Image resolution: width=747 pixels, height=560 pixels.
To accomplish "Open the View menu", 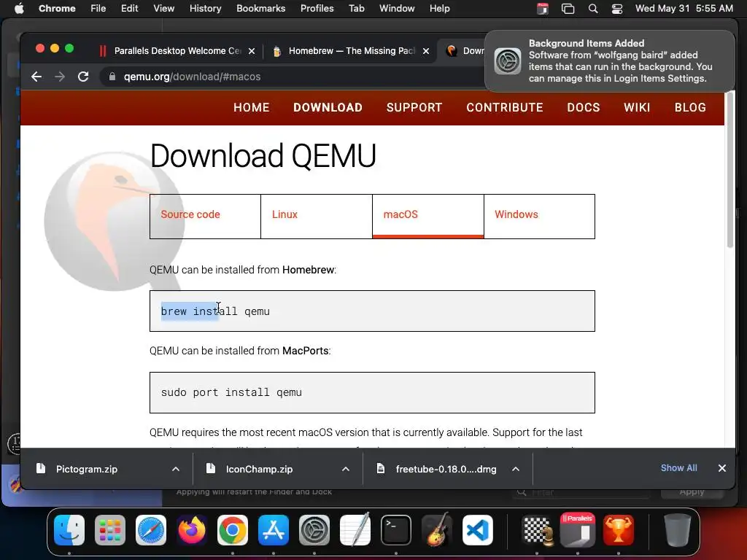I will click(163, 9).
